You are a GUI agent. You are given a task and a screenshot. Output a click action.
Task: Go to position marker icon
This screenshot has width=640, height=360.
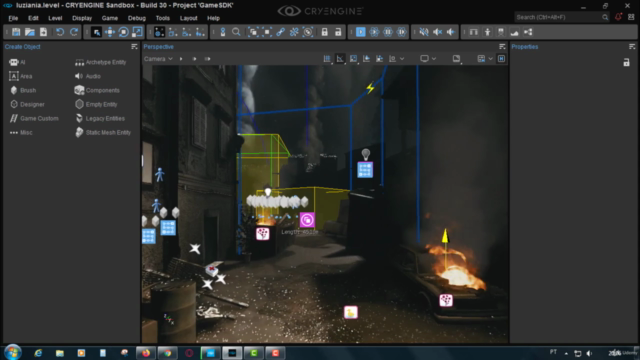[x=223, y=32]
